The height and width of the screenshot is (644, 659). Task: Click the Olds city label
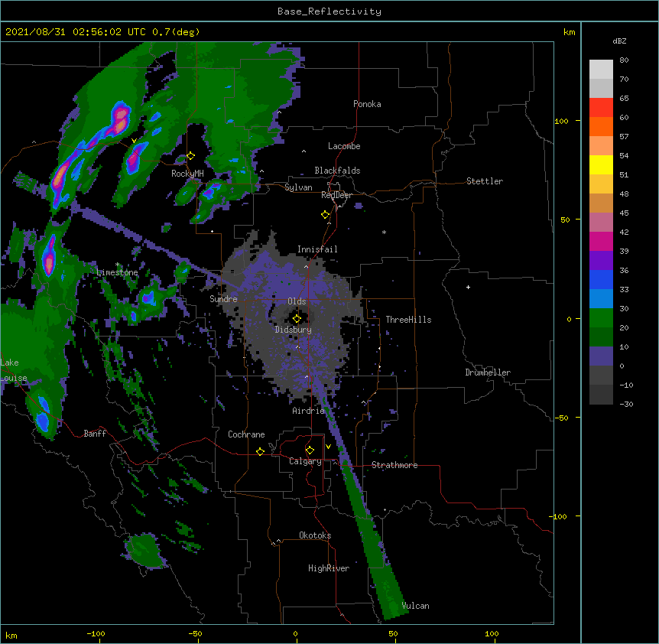tap(297, 301)
